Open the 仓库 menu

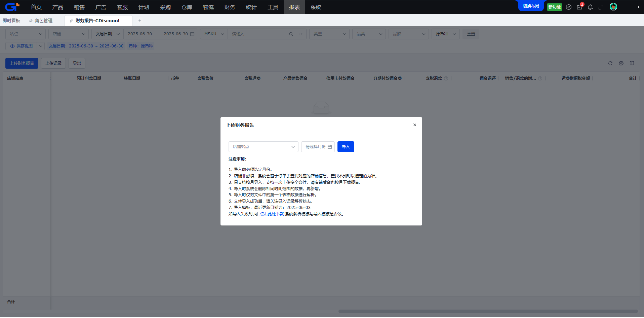click(x=187, y=7)
